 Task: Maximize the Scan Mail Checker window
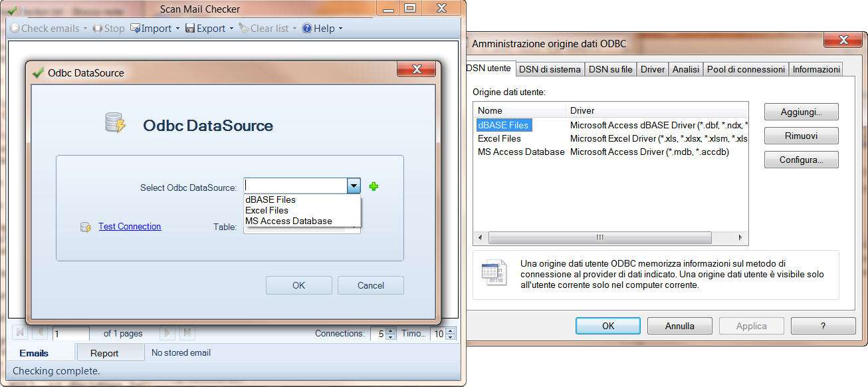(x=410, y=8)
